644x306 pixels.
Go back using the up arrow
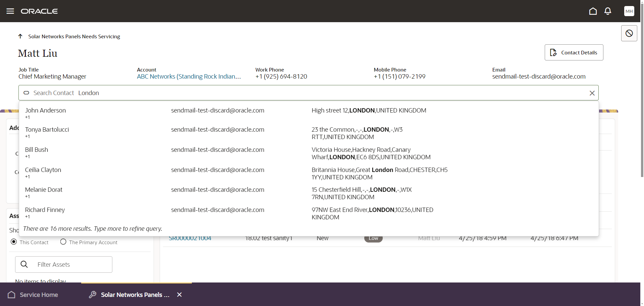click(x=20, y=36)
